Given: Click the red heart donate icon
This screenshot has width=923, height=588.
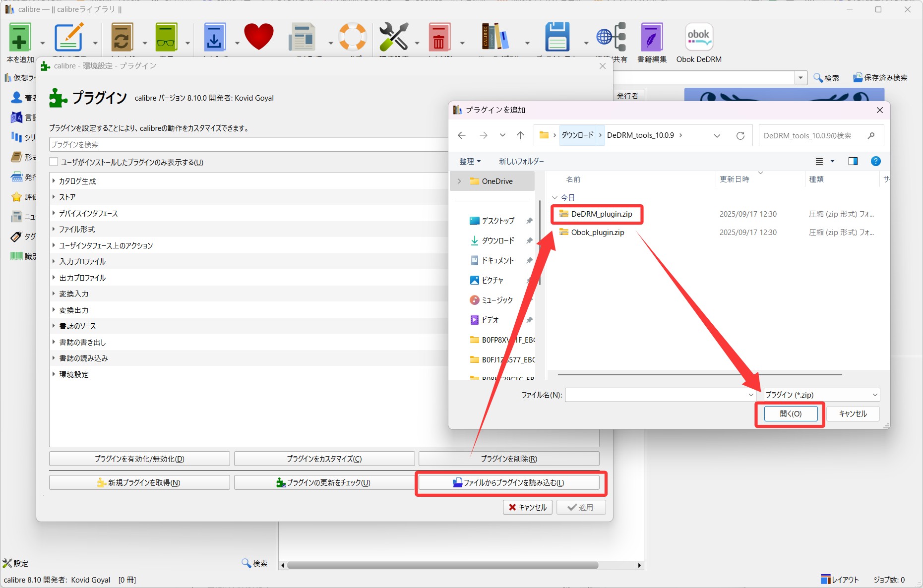Looking at the screenshot, I should click(x=258, y=37).
